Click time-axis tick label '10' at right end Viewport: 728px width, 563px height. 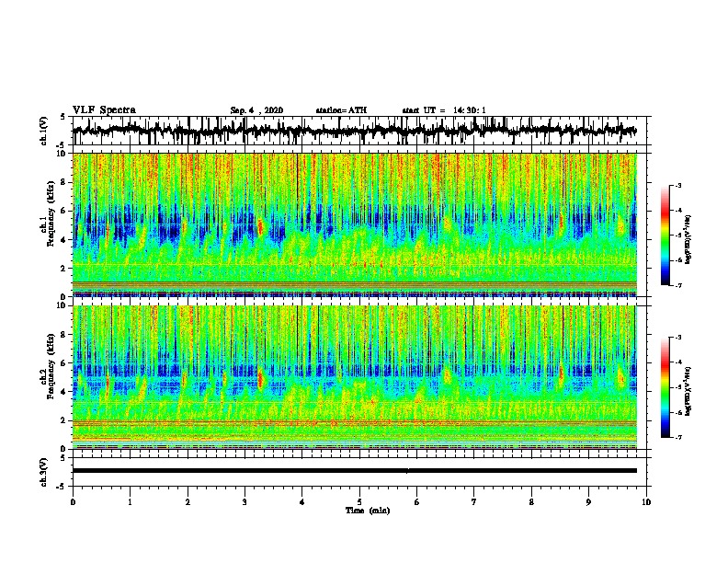point(646,502)
